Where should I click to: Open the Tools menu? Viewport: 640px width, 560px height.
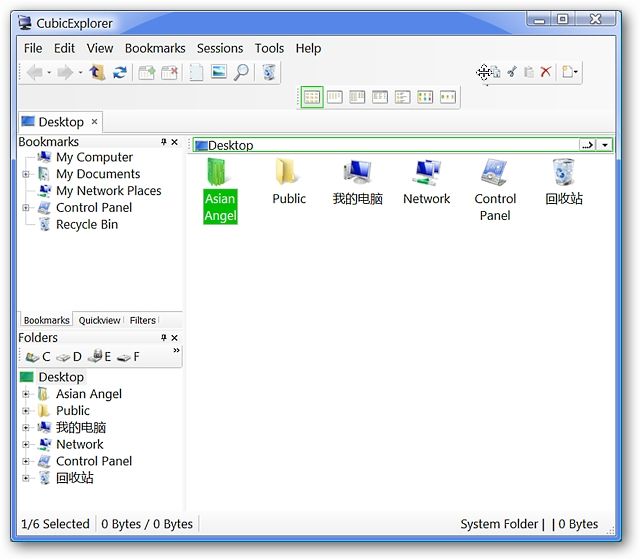coord(269,48)
